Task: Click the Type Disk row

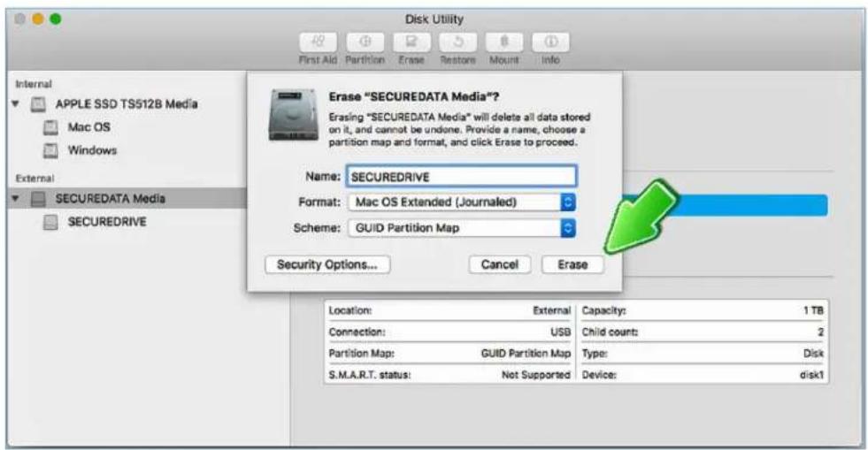Action: (703, 354)
